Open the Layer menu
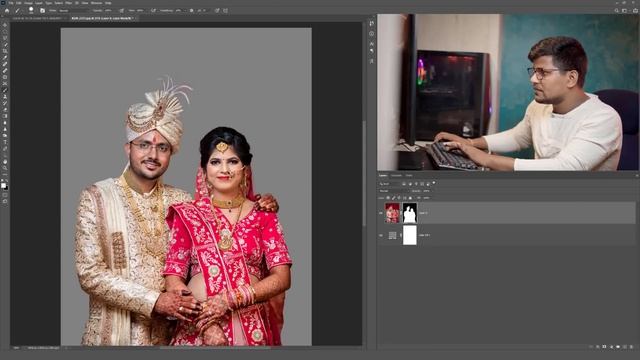Screen dimensions: 640x360 click(x=38, y=3)
